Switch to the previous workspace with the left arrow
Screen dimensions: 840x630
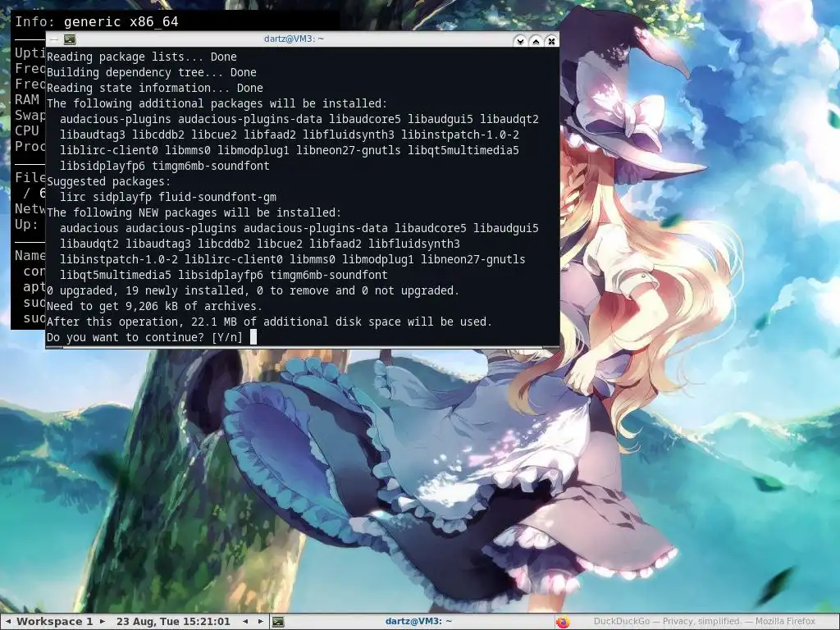[8, 622]
